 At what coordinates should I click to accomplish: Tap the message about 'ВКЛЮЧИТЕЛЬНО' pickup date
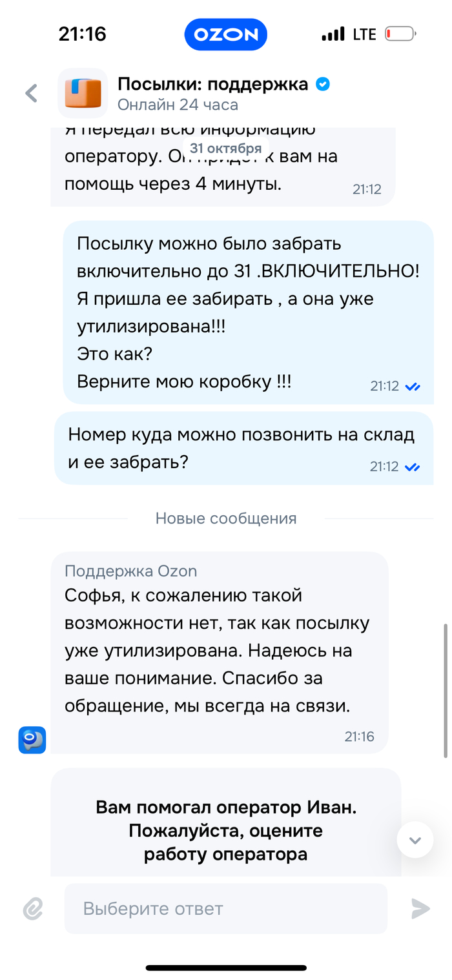coord(248,312)
